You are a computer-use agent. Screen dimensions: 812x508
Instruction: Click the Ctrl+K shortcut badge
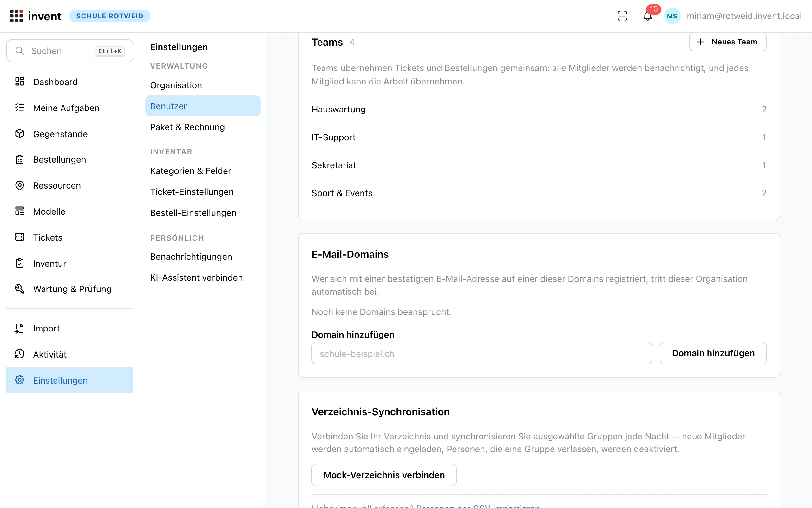click(110, 51)
